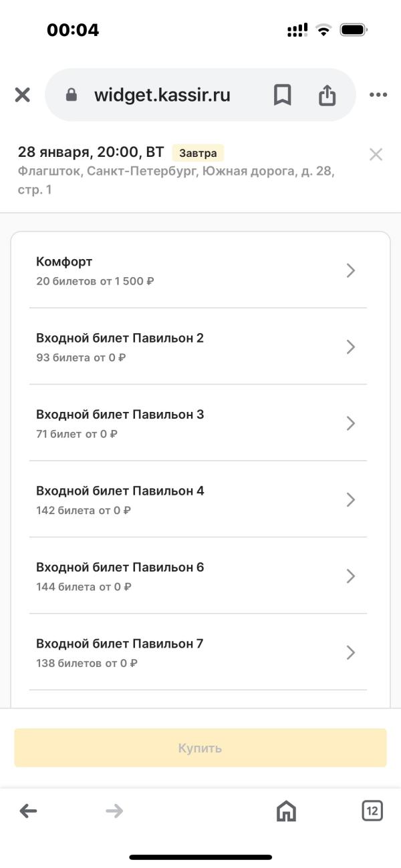Open the share sheet icon

click(327, 95)
